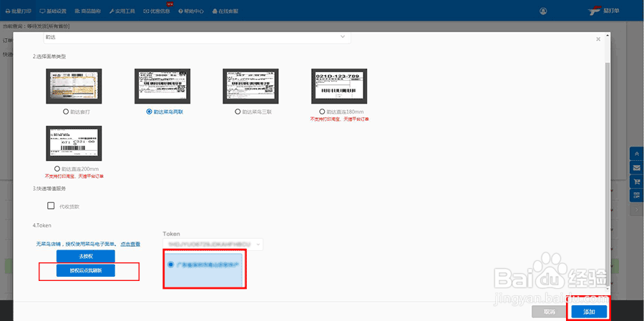This screenshot has height=321, width=644.
Task: Open the 批量打印 menu
Action: coord(19,11)
